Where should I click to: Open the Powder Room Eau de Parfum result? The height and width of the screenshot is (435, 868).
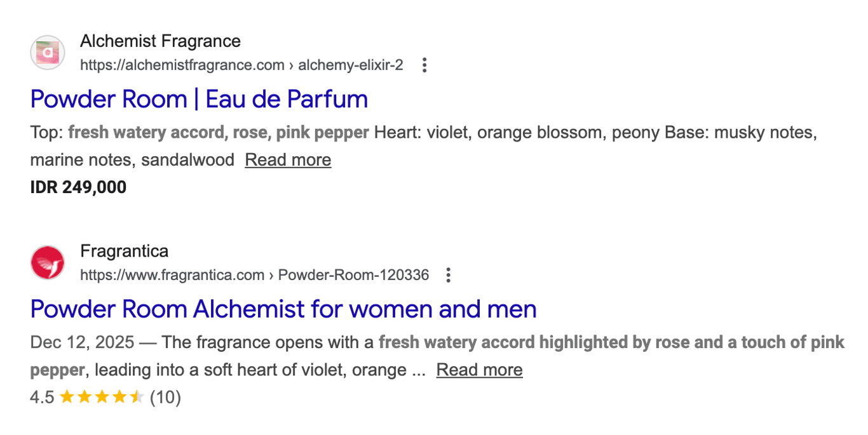click(199, 99)
